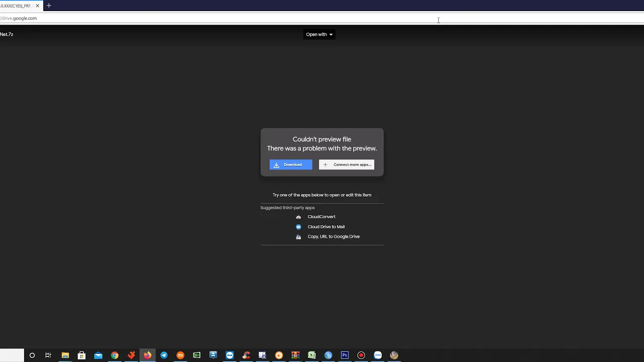Open Excel from taskbar
Image resolution: width=644 pixels, height=362 pixels.
[x=312, y=355]
